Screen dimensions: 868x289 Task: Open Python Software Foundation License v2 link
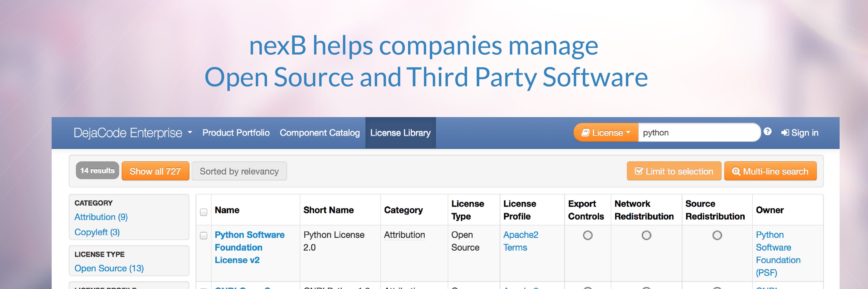coord(250,247)
